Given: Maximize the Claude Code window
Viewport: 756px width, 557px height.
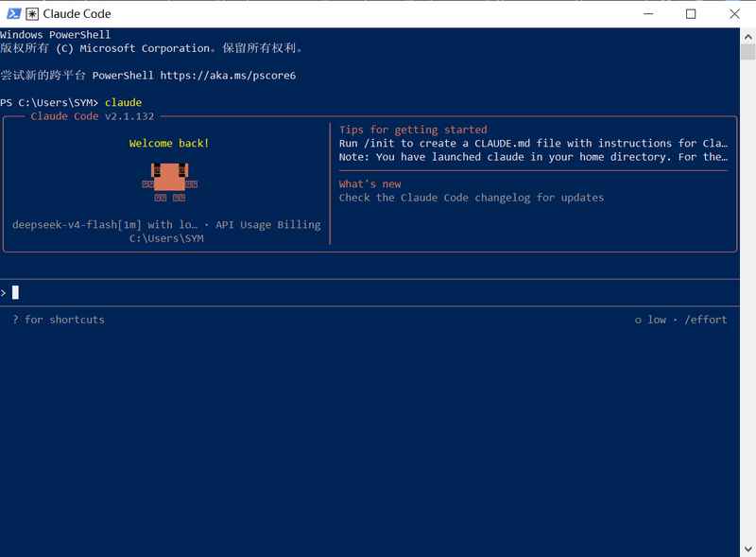Looking at the screenshot, I should [x=691, y=13].
